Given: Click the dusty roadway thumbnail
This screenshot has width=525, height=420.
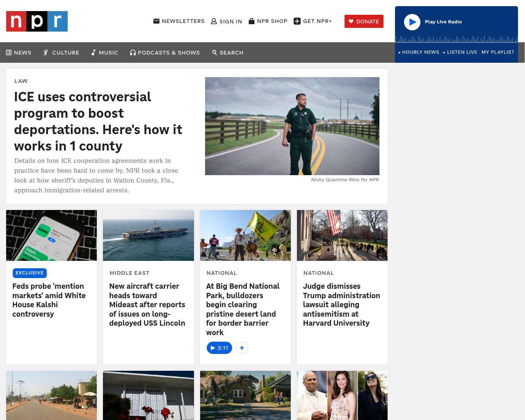Looking at the screenshot, I should pyautogui.click(x=52, y=395).
